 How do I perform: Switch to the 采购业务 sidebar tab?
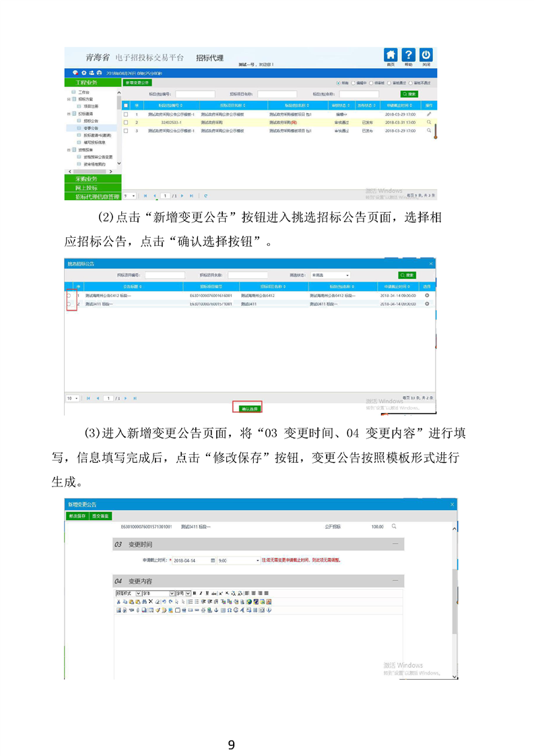point(93,179)
